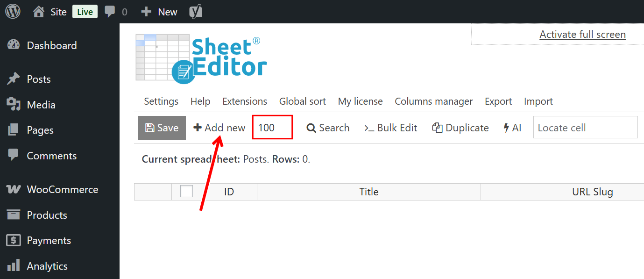Open Payments in sidebar

49,240
